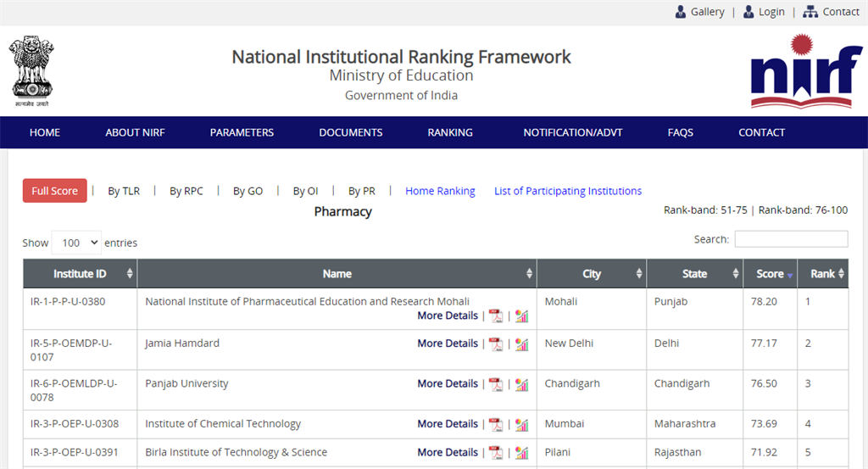
Task: Open the RANKING menu item
Action: (x=450, y=132)
